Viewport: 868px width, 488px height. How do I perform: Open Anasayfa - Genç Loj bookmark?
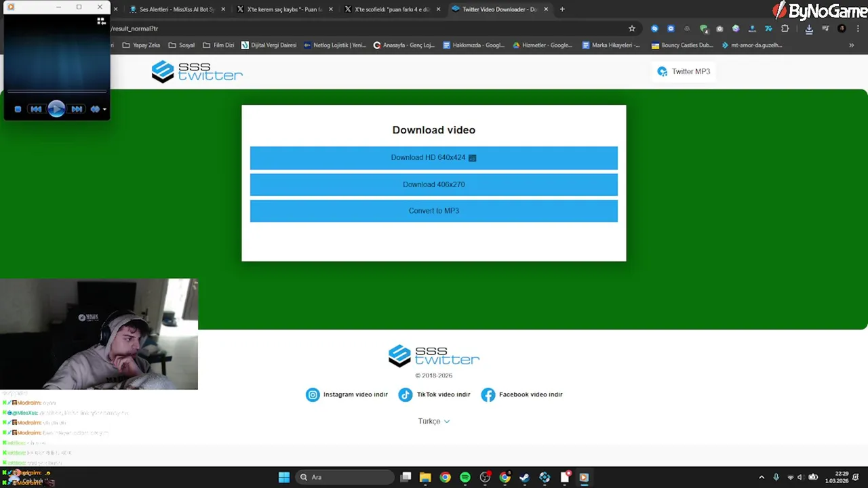tap(404, 45)
